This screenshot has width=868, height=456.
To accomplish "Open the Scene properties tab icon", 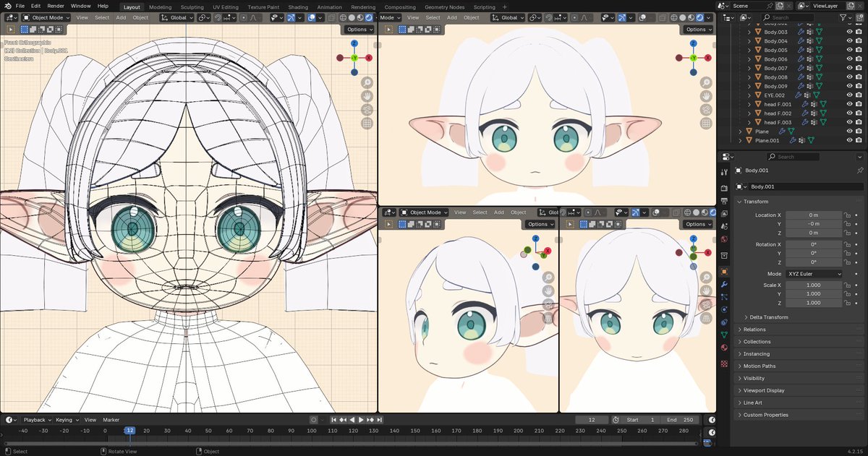I will pyautogui.click(x=724, y=226).
